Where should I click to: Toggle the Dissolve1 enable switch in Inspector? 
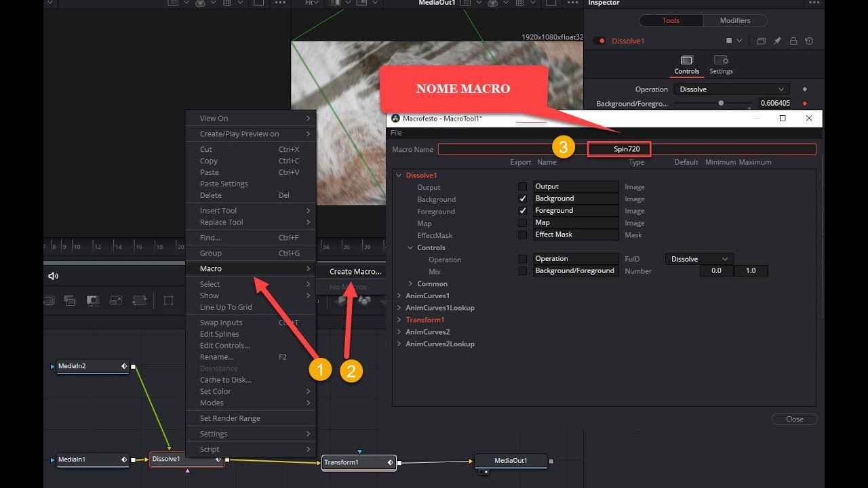pos(599,41)
